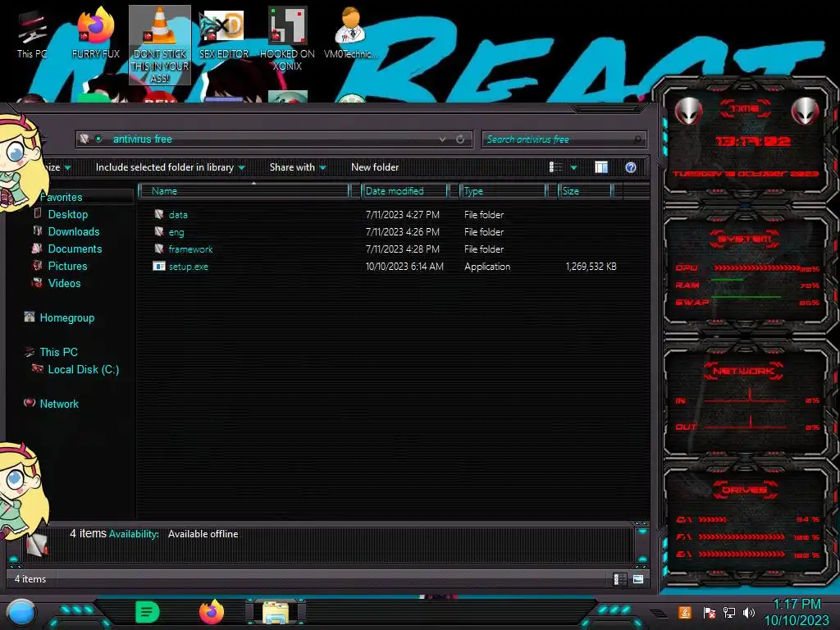Open Desktop in the navigation pane
This screenshot has width=840, height=630.
coord(68,214)
